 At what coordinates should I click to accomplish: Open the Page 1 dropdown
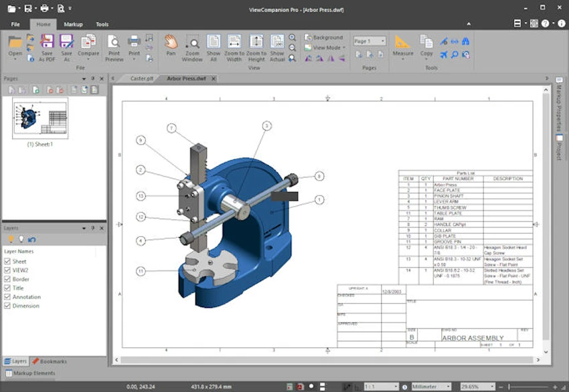[x=370, y=41]
